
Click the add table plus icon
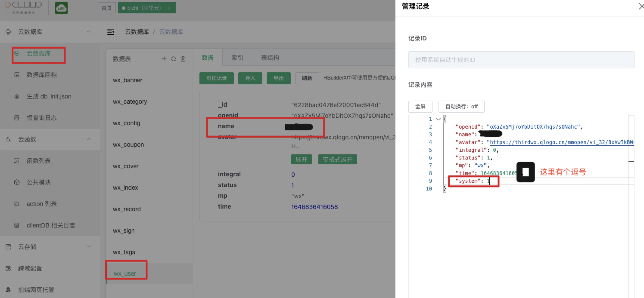tap(164, 59)
